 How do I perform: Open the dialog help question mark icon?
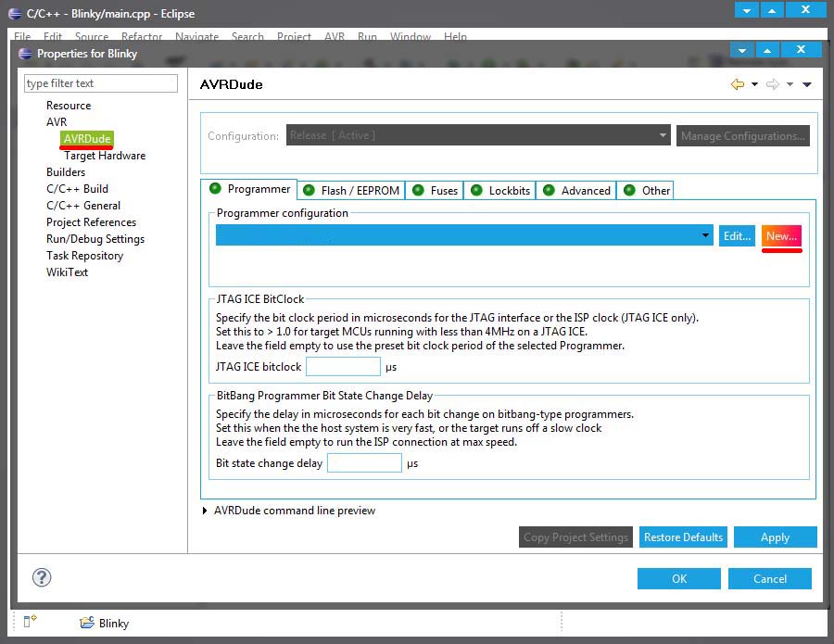point(42,577)
